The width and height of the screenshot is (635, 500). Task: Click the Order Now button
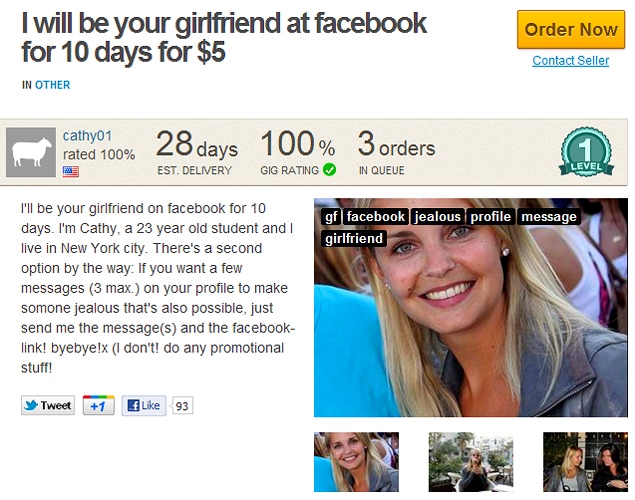(571, 30)
